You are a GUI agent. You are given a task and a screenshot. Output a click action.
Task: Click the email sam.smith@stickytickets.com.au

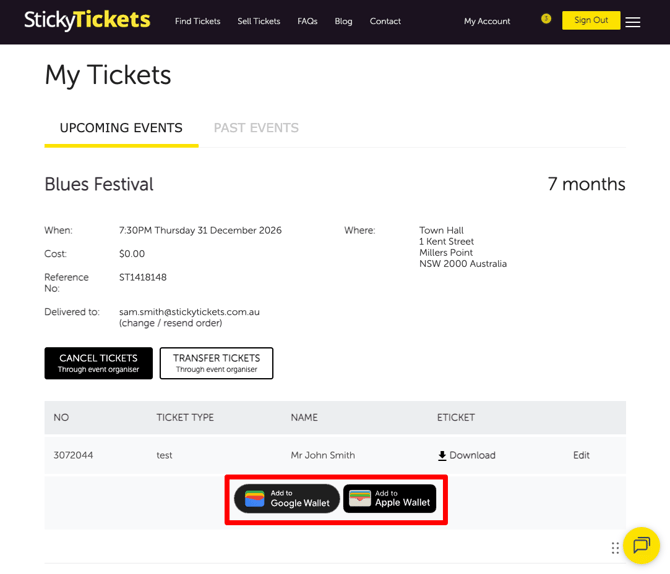pyautogui.click(x=189, y=312)
